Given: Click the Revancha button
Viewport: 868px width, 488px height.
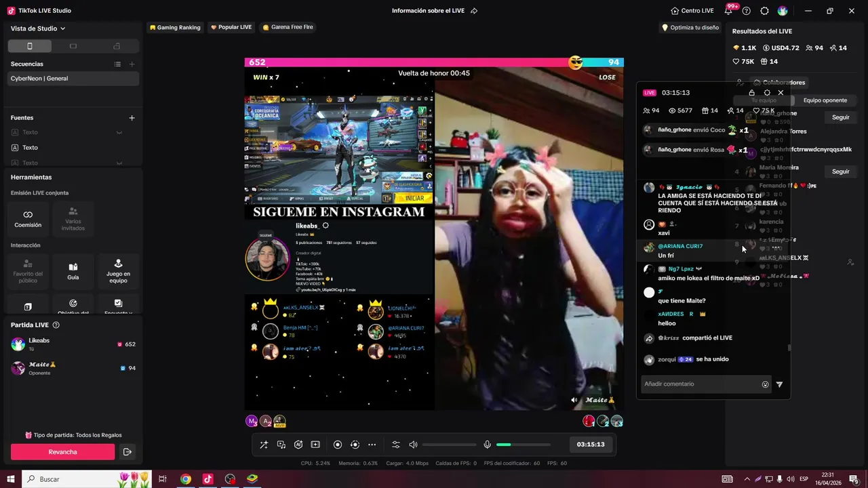Looking at the screenshot, I should pos(63,452).
